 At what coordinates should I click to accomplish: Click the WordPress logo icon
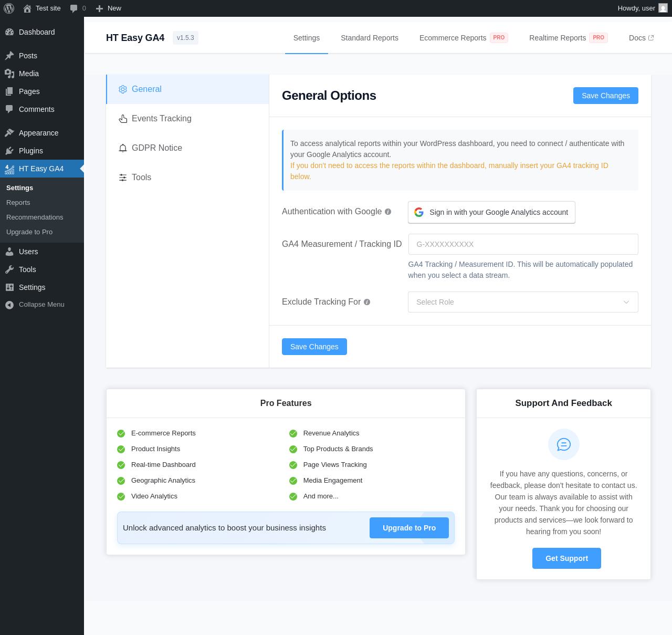(9, 8)
